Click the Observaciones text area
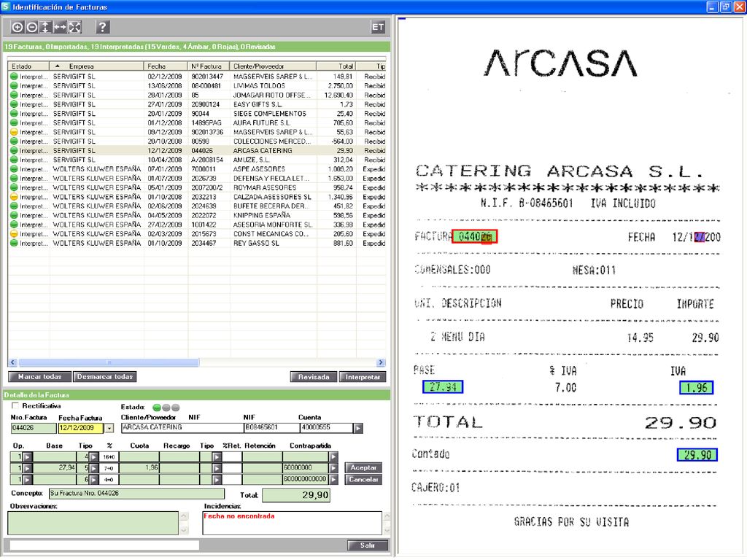Viewport: 747px width, 560px height. point(93,524)
